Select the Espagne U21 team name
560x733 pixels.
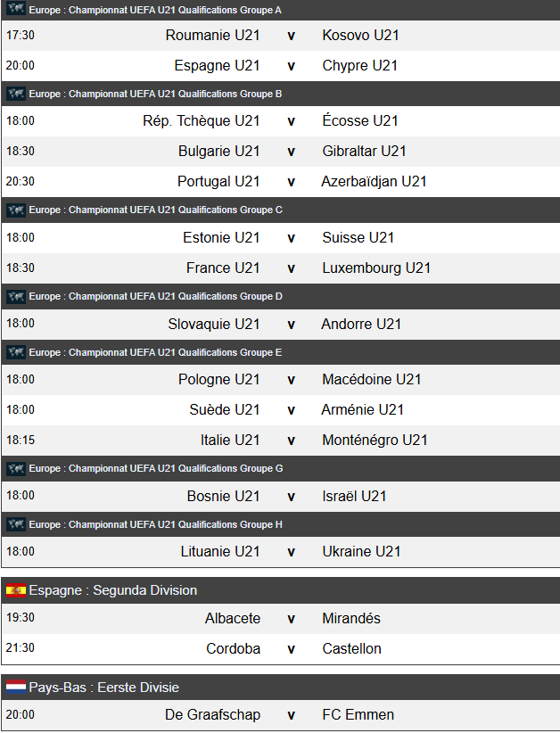[x=217, y=66]
